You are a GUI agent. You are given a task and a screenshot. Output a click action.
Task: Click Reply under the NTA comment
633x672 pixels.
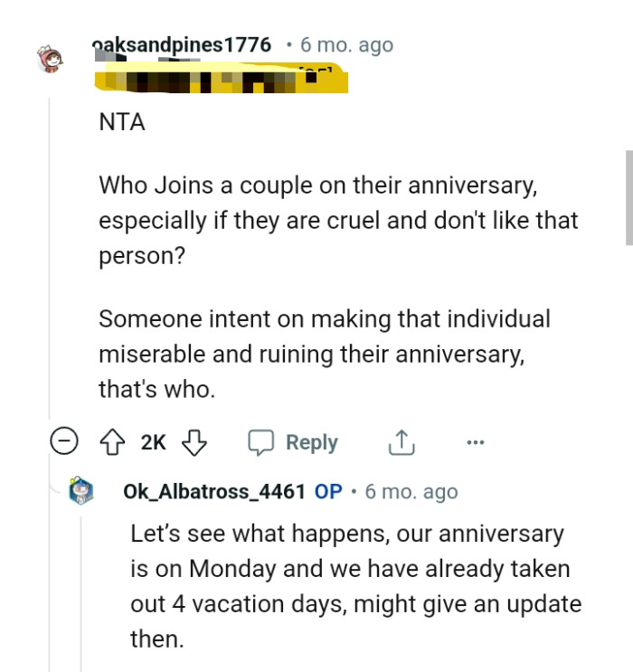click(x=294, y=442)
